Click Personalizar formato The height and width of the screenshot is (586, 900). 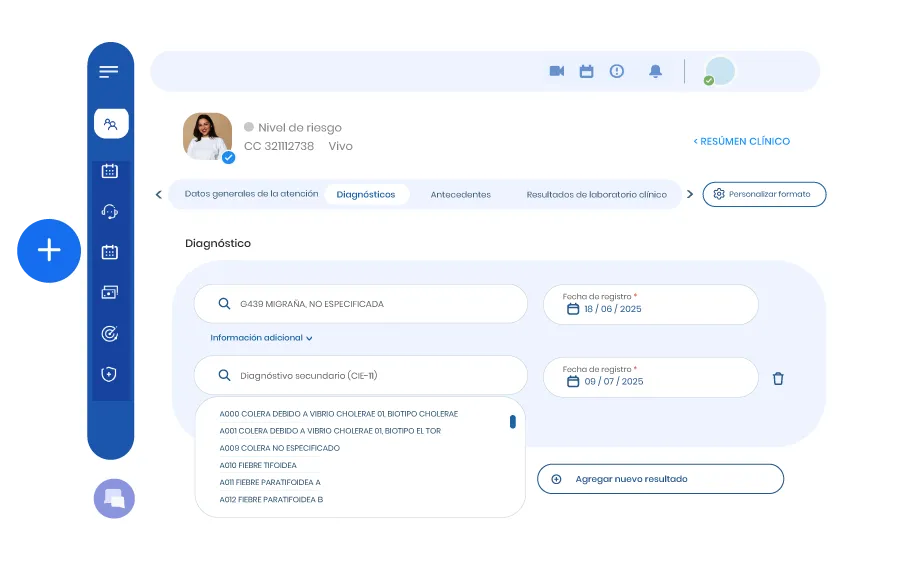(x=764, y=194)
